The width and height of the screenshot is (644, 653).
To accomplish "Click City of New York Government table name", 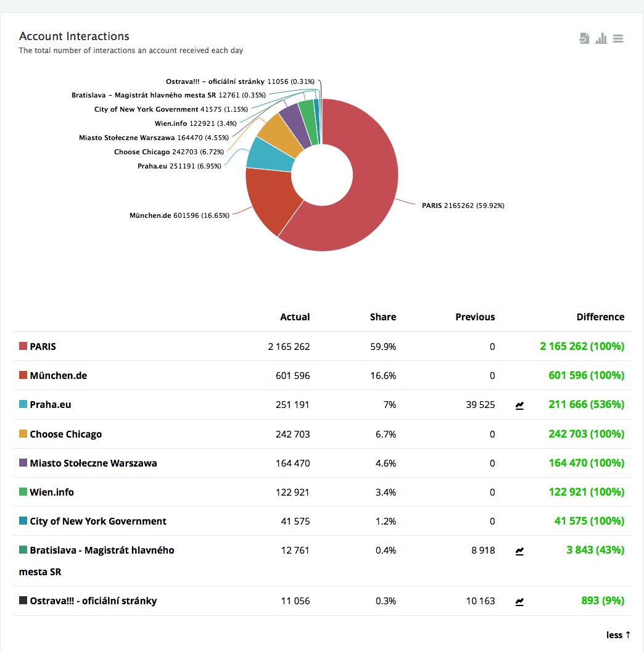I will point(98,522).
